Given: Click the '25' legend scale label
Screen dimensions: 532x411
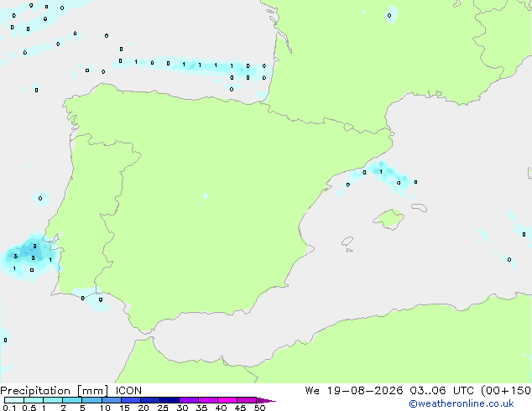Looking at the screenshot, I should [x=163, y=408].
